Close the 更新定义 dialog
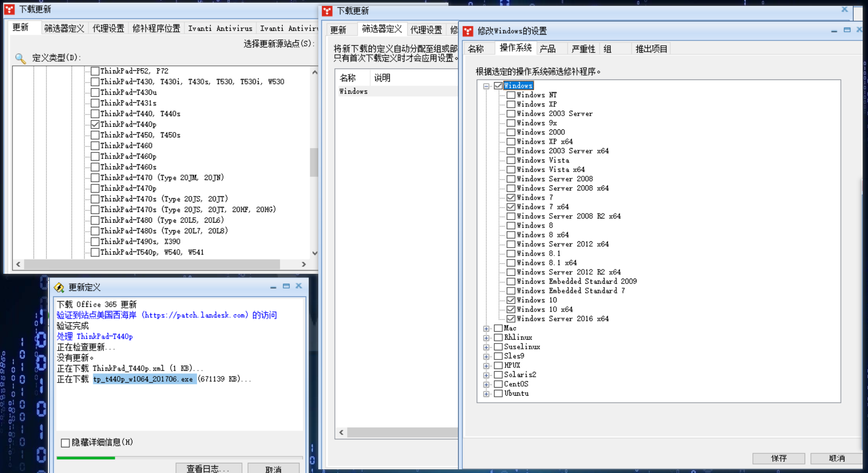 [299, 287]
